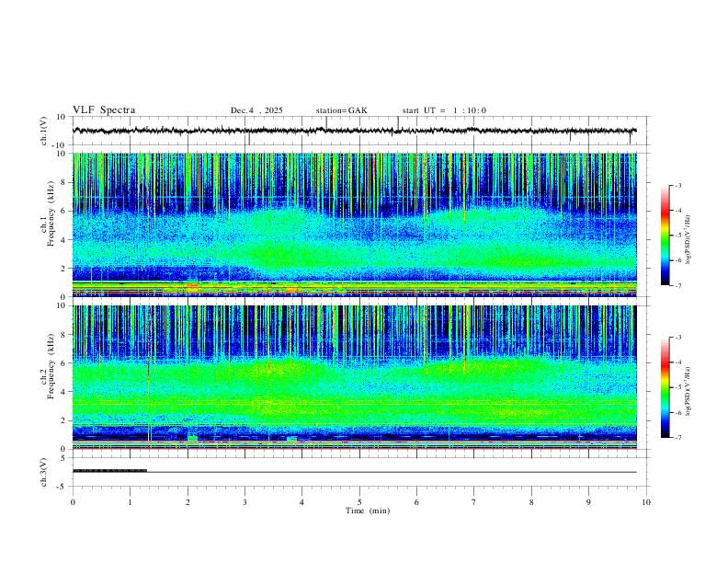The height and width of the screenshot is (563, 728).
Task: Click the "-6" tick on the ch.2 color bar
Action: click(x=677, y=412)
